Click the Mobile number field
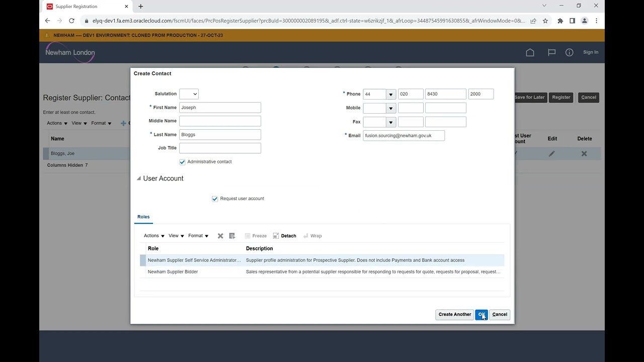644x362 pixels. click(x=446, y=108)
